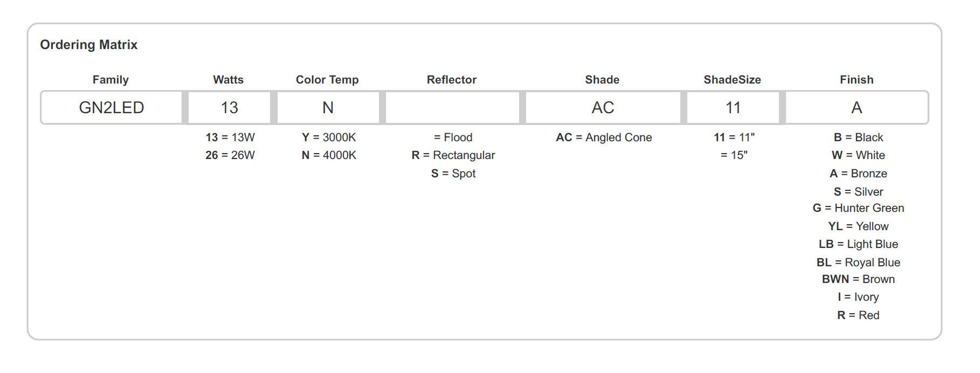
Task: Pick the Royal Blue finish option
Action: pyautogui.click(x=858, y=263)
